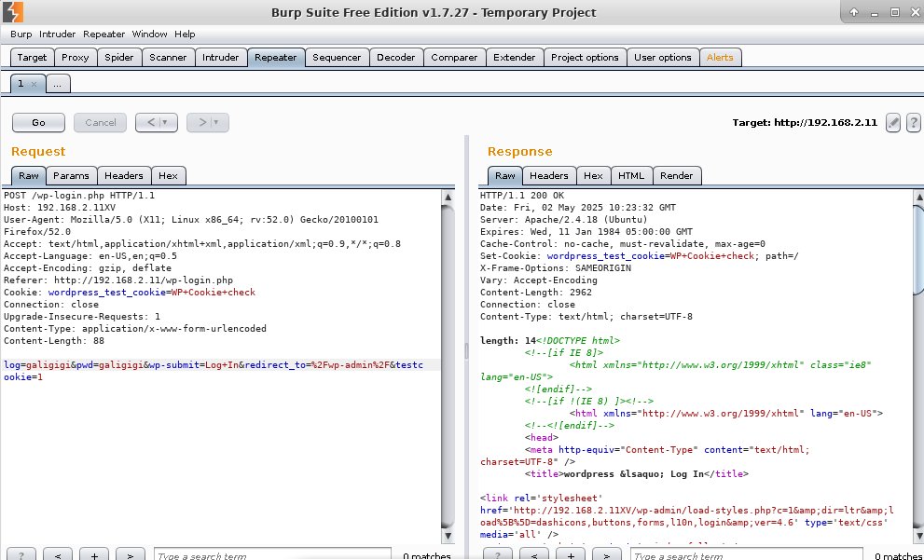The width and height of the screenshot is (924, 560).
Task: Show Request Hex view
Action: tap(168, 175)
